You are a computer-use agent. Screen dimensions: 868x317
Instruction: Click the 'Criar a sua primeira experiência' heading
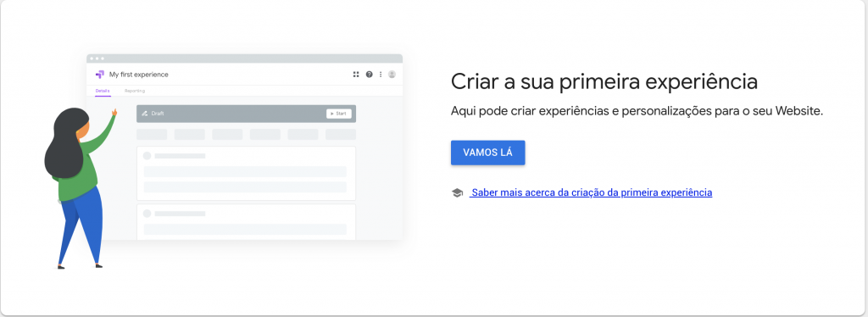(604, 81)
